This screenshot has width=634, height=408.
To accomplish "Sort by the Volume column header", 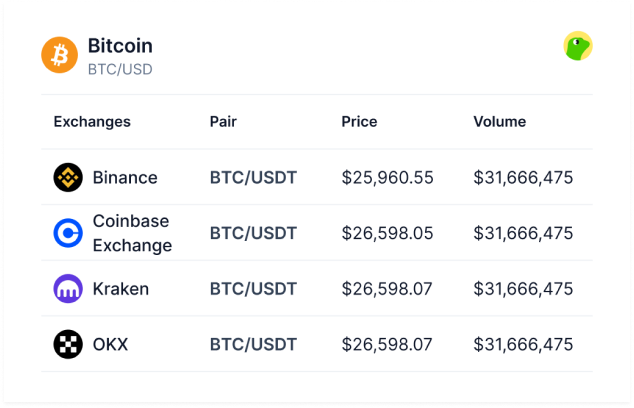I will click(x=500, y=122).
